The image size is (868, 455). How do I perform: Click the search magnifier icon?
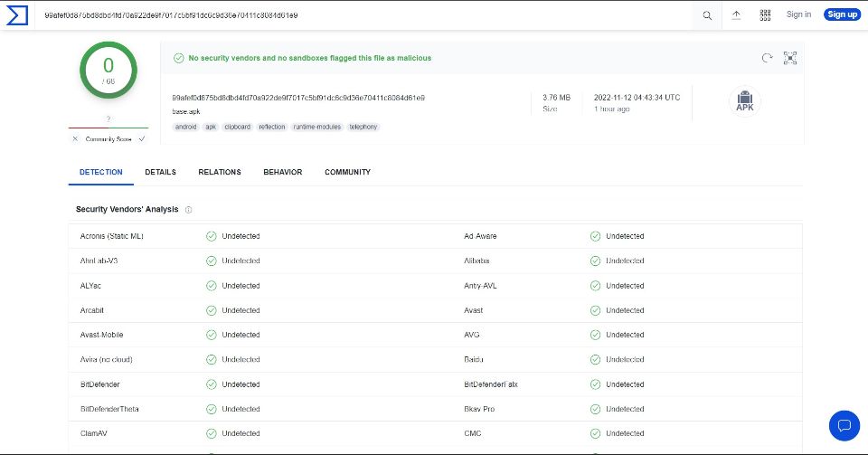[707, 15]
